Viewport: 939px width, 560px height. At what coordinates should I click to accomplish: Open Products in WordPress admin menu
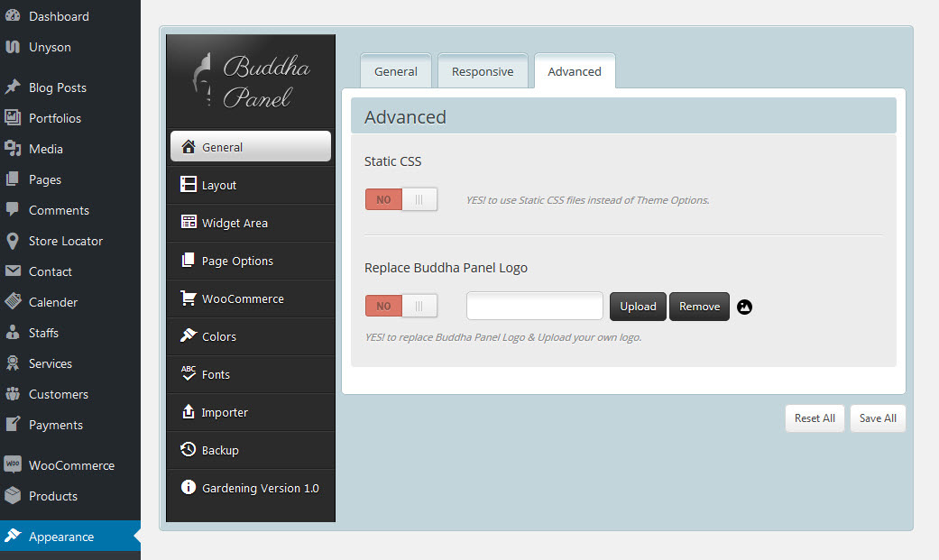pos(70,496)
